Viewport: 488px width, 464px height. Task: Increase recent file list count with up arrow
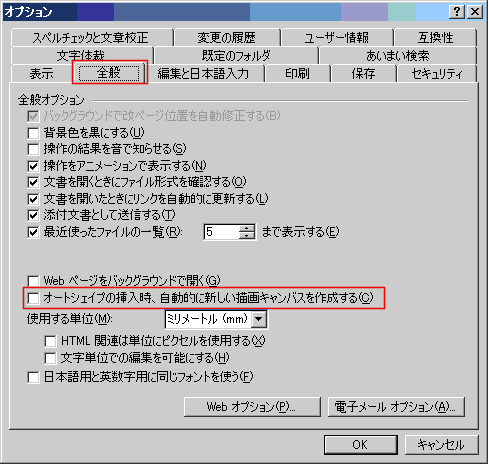click(247, 228)
